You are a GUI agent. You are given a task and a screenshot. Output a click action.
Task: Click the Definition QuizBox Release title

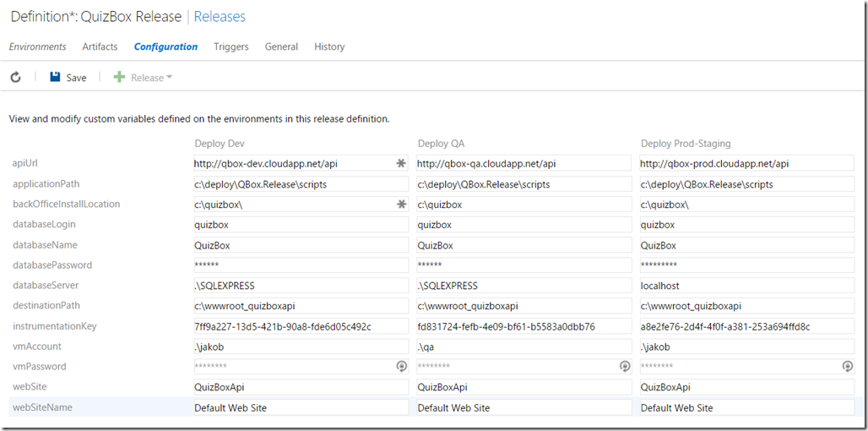[96, 17]
